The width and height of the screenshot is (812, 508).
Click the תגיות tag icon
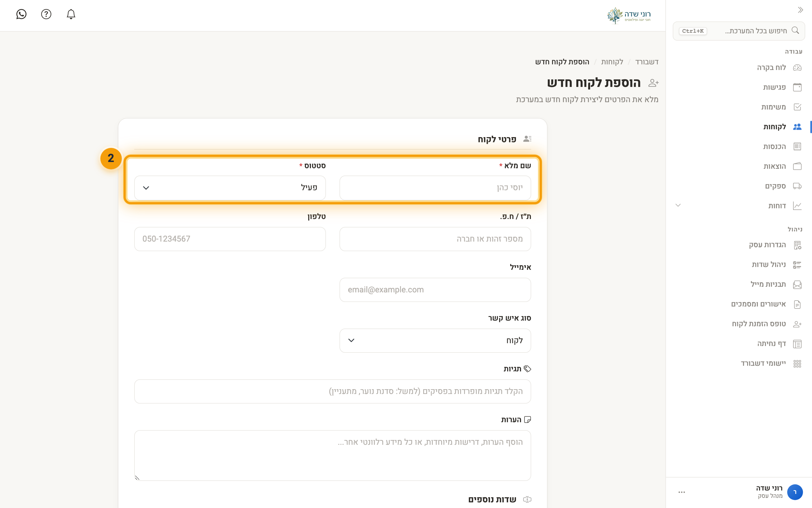[528, 369]
